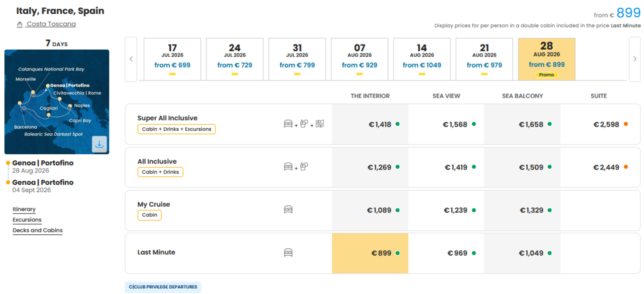
Task: Click the Last Minute cabin bed icon
Action: [x=288, y=252]
